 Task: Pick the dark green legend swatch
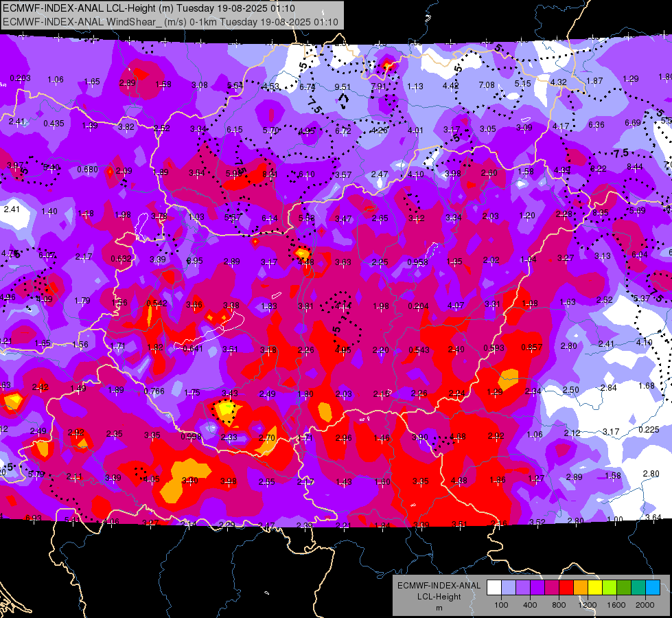pyautogui.click(x=623, y=587)
